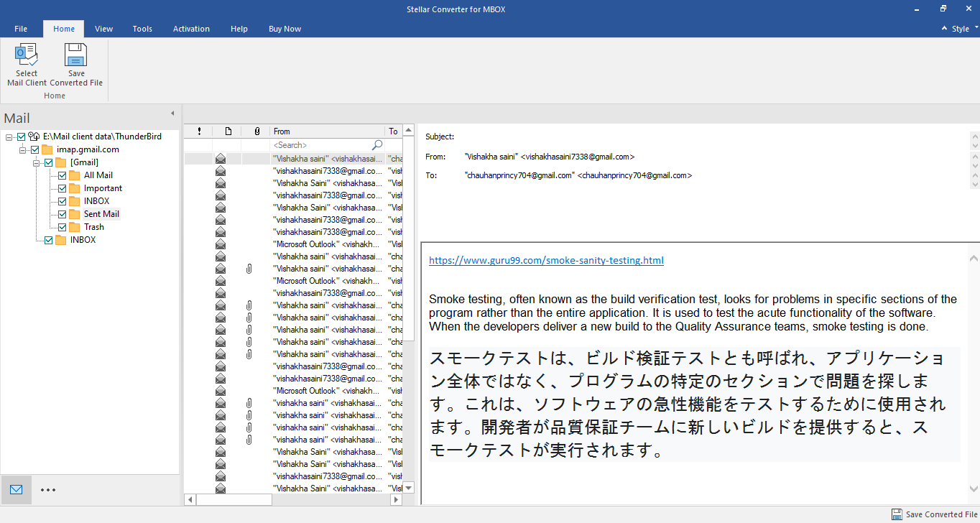Select the Important folder label
The width and height of the screenshot is (980, 523).
point(103,188)
